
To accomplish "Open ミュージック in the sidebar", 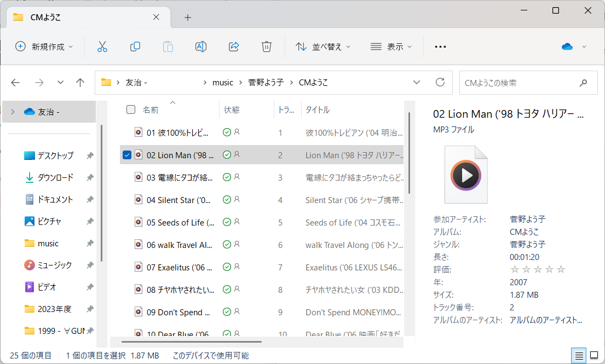I will [x=48, y=265].
